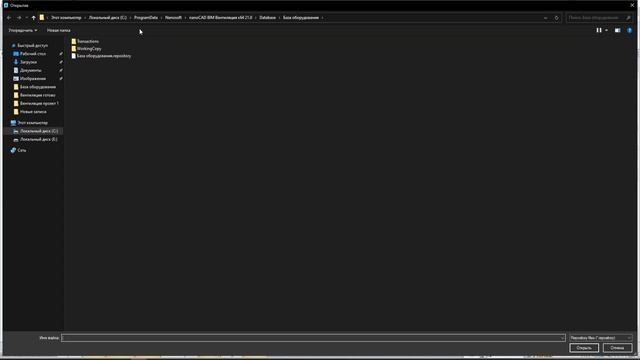Open the view options dropdown arrow

[x=607, y=30]
